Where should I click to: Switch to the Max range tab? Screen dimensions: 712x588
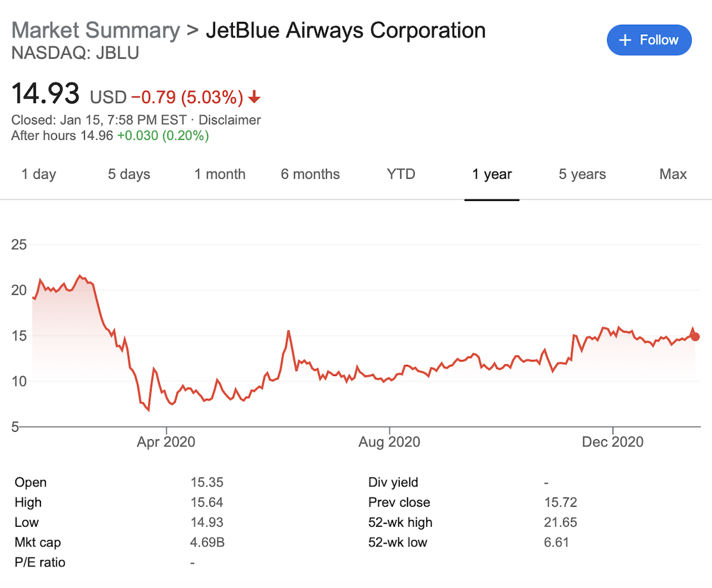673,174
